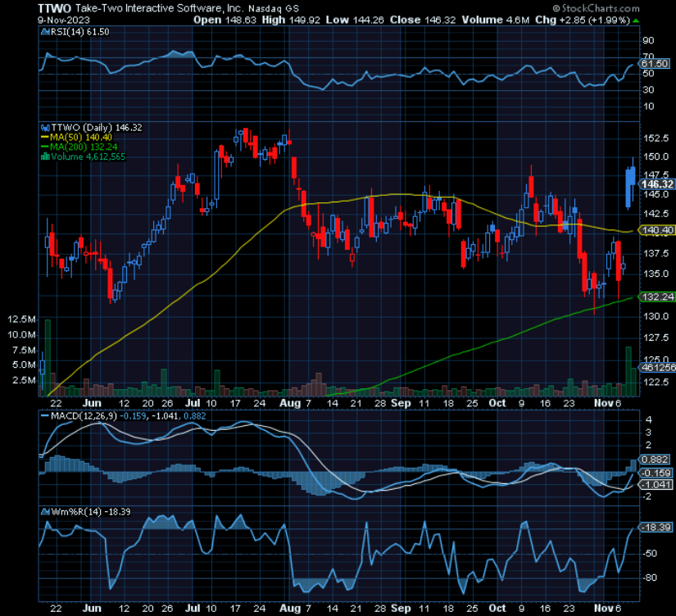Click the 0.882 MACD histogram value tag
The height and width of the screenshot is (616, 676).
coord(656,460)
